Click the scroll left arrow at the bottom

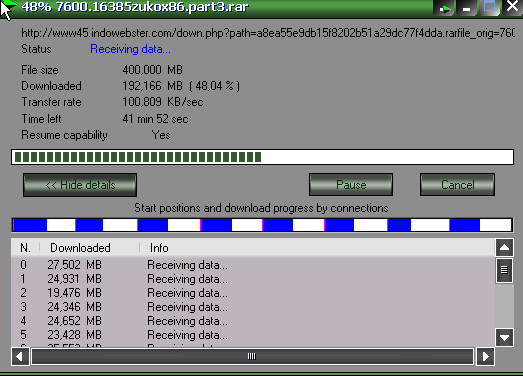(x=20, y=357)
